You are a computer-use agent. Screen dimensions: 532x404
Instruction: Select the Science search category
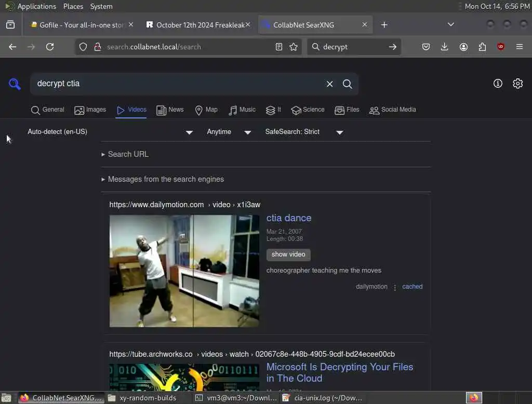tap(308, 110)
